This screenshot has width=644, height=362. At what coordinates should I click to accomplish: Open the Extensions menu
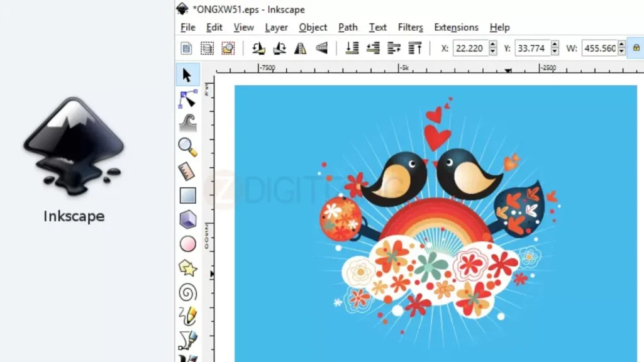click(x=456, y=27)
